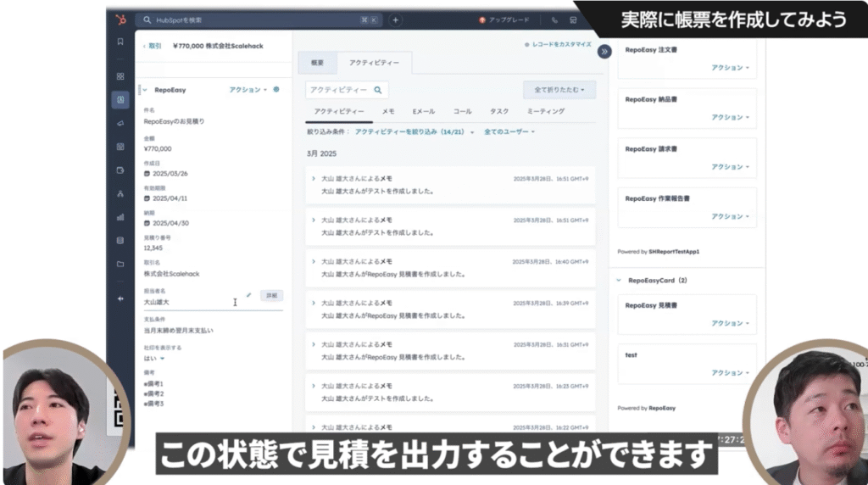The height and width of the screenshot is (485, 868).
Task: Collapse right panel with double-arrow button
Action: 604,52
